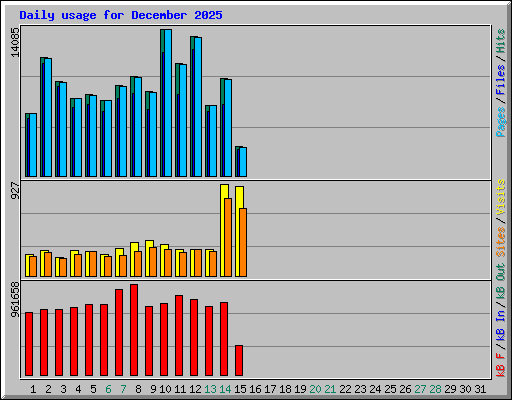512x400 pixels.
Task: Click the hits bar for day 2
Action: (x=46, y=117)
